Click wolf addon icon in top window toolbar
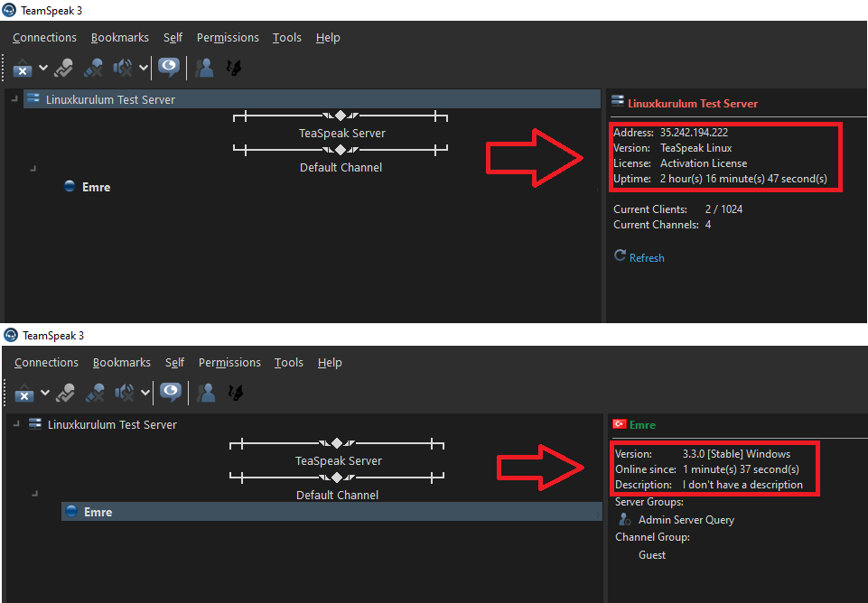 click(234, 68)
